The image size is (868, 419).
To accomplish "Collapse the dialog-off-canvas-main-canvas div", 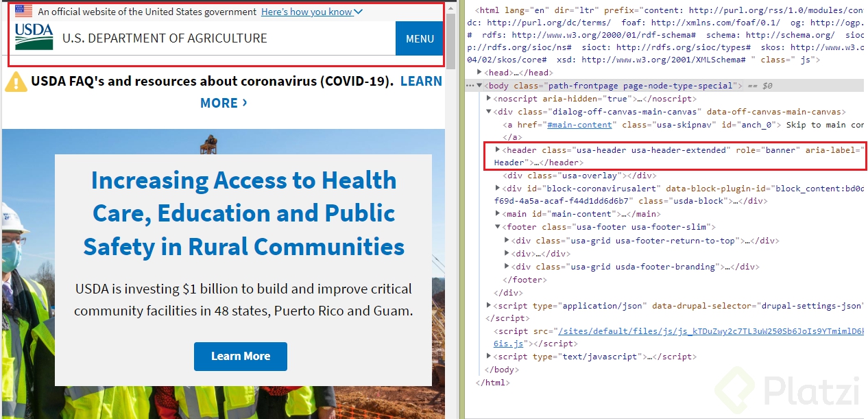I will [489, 112].
